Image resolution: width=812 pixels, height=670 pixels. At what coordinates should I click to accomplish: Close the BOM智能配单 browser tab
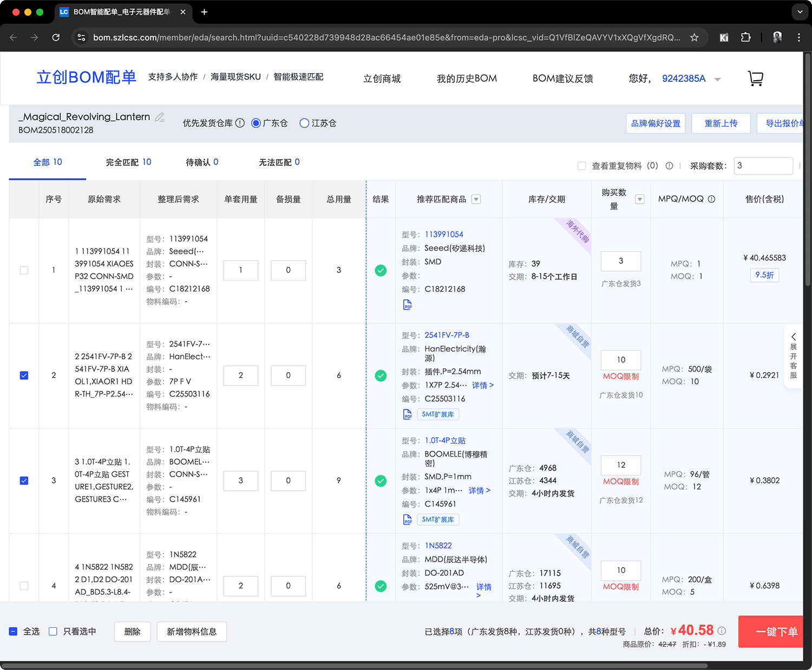(x=183, y=12)
